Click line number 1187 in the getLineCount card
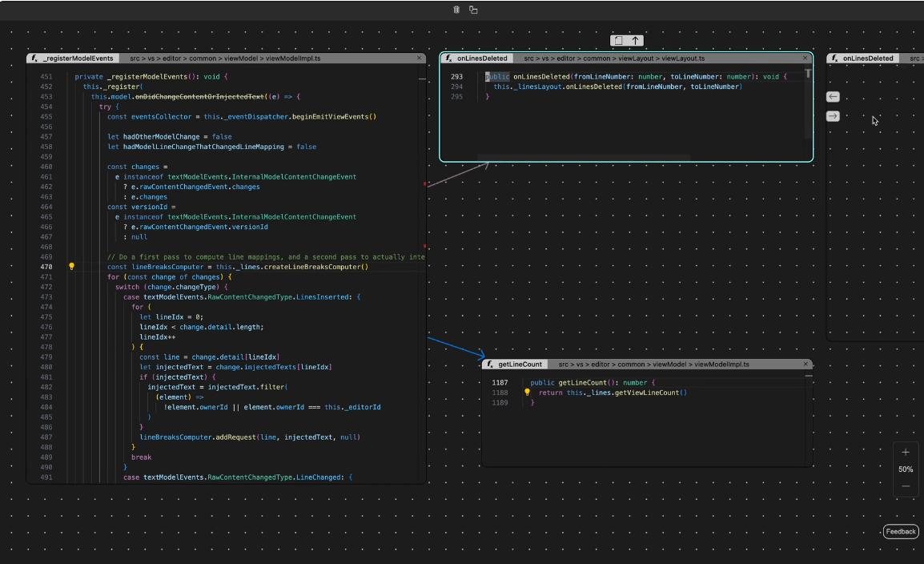The width and height of the screenshot is (924, 564). click(x=500, y=382)
